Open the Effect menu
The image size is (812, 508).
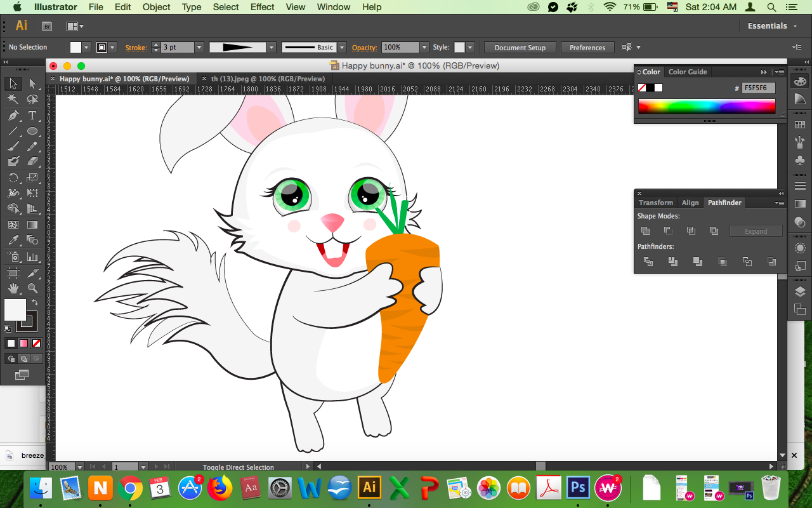click(262, 7)
